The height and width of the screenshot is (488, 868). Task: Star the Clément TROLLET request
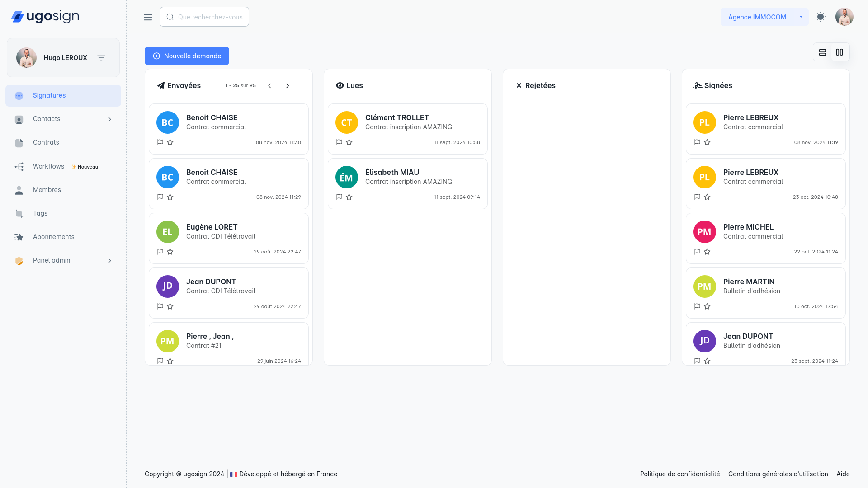(349, 142)
